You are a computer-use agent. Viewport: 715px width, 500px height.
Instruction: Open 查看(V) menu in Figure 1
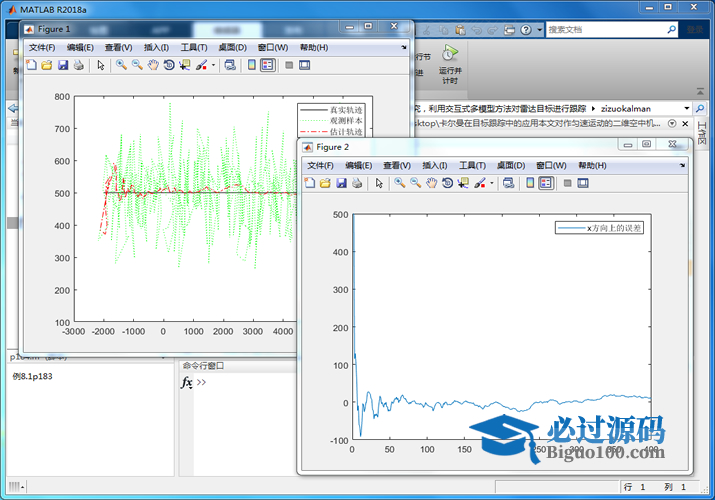(119, 47)
